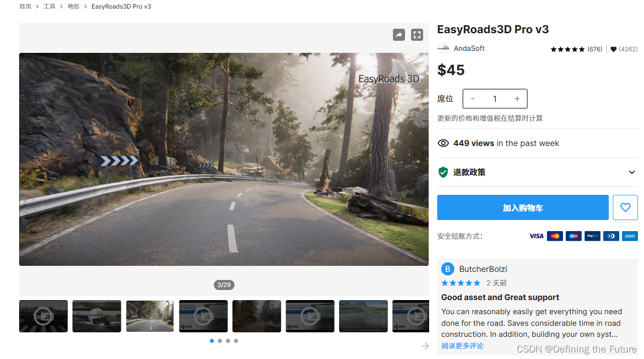644x359 pixels.
Task: Add the asset to wishlist with the heart button
Action: [625, 207]
